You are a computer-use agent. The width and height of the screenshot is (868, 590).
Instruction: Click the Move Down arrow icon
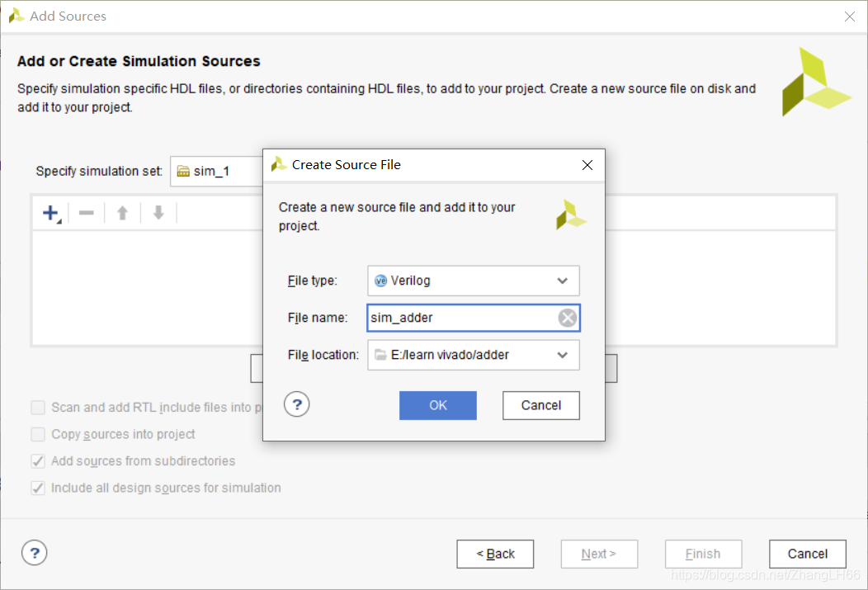(x=159, y=213)
